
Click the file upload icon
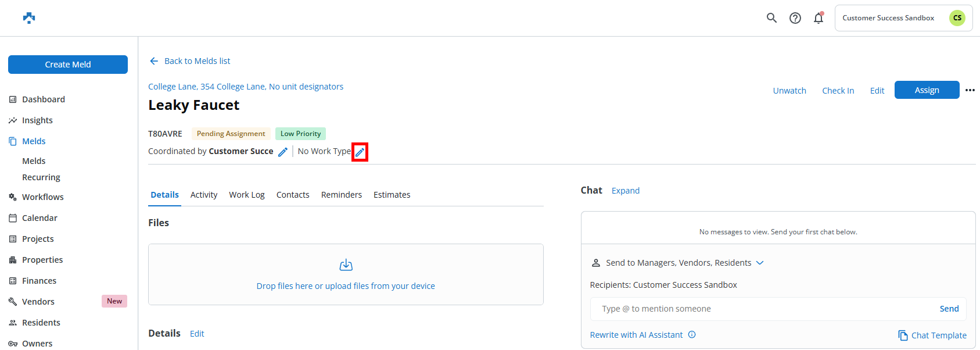click(x=346, y=265)
